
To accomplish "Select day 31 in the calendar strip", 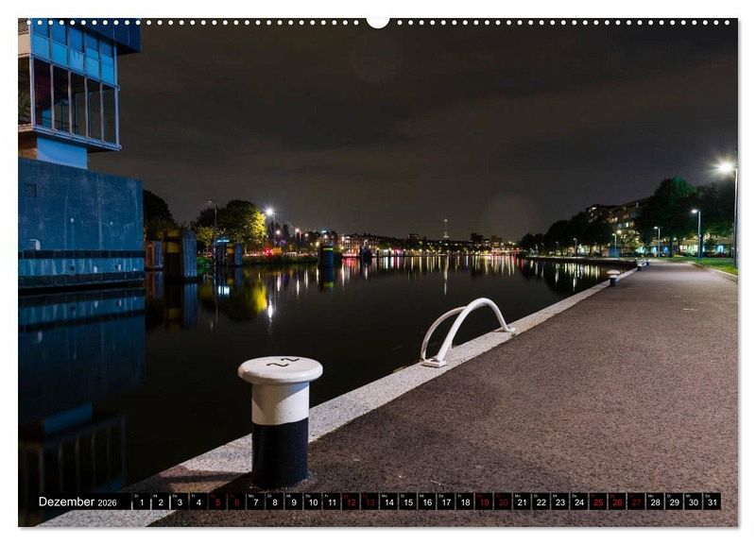I will (713, 502).
